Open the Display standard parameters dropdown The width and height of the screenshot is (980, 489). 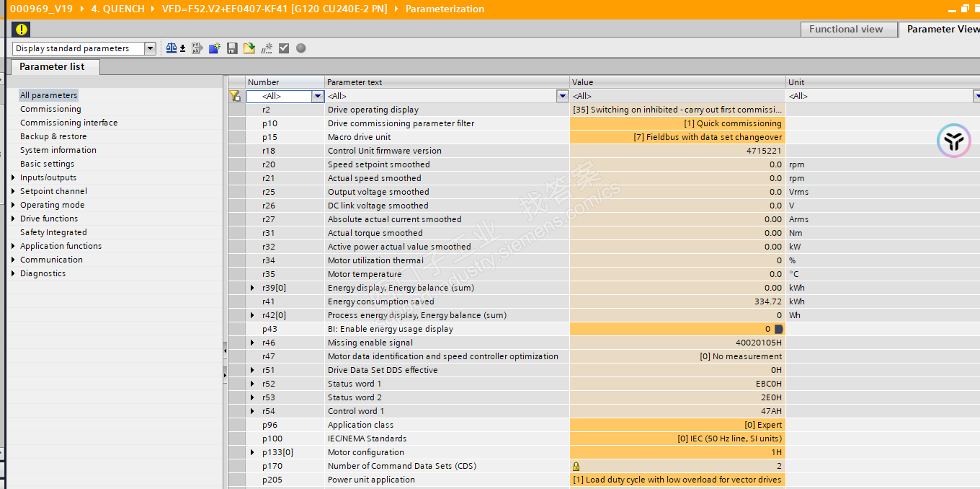(x=150, y=48)
